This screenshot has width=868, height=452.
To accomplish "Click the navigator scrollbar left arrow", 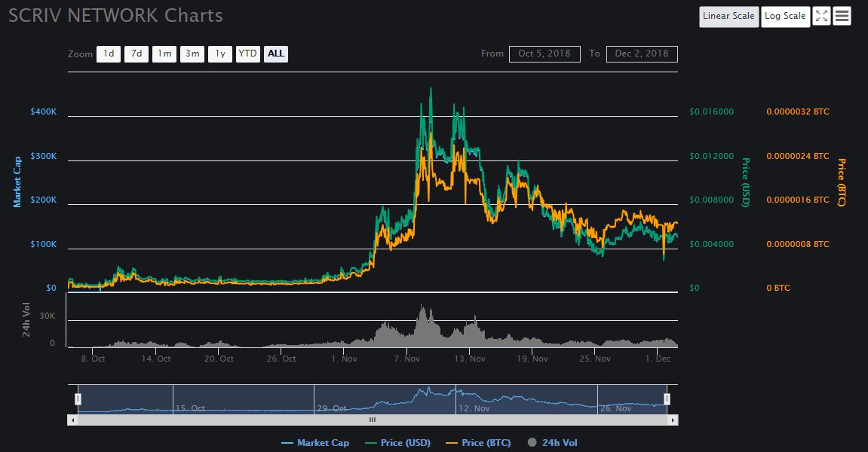I will coord(72,420).
